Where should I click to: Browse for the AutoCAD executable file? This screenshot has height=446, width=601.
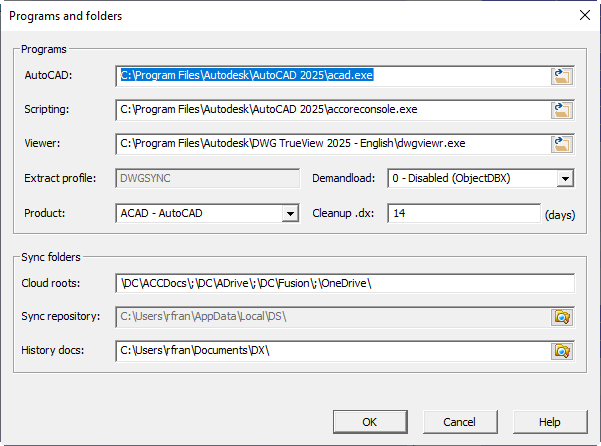562,76
